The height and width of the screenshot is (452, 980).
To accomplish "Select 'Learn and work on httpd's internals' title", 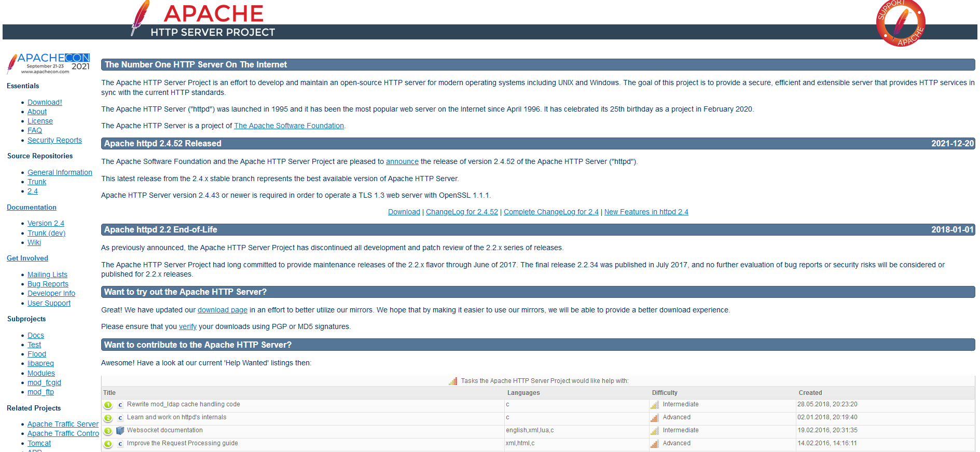I will click(177, 417).
